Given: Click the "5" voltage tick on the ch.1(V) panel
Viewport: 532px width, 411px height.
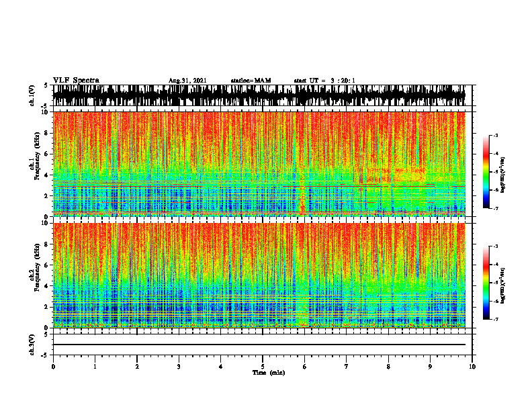Looking at the screenshot, I should 46,86.
